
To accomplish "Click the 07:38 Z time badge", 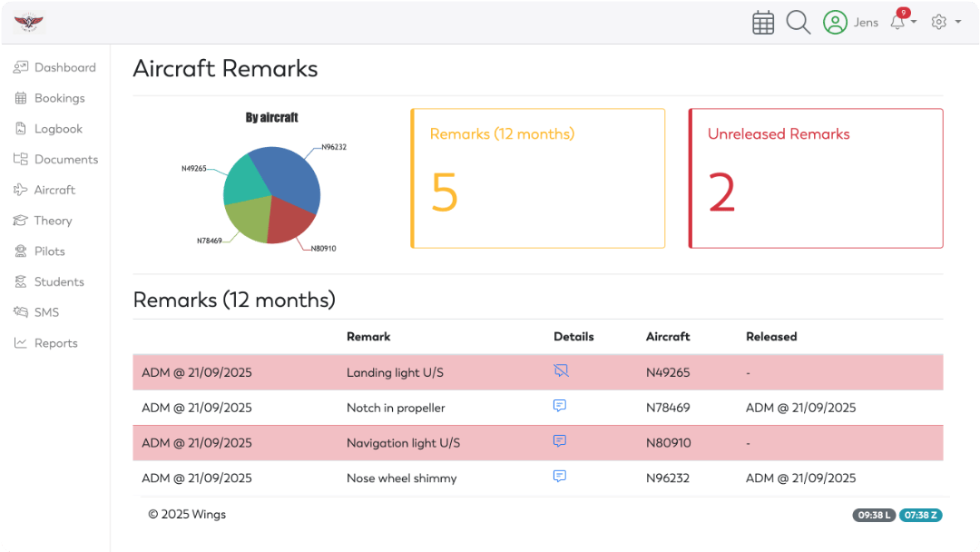I will [x=921, y=516].
